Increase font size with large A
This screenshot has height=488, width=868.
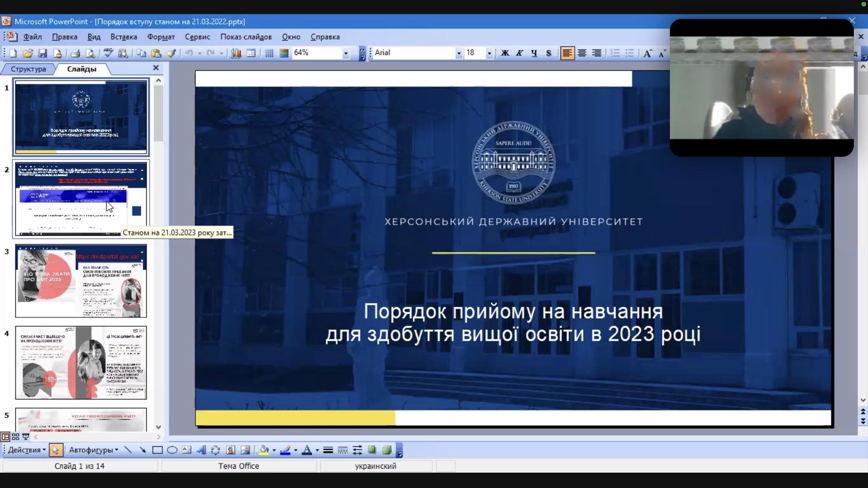click(x=648, y=53)
